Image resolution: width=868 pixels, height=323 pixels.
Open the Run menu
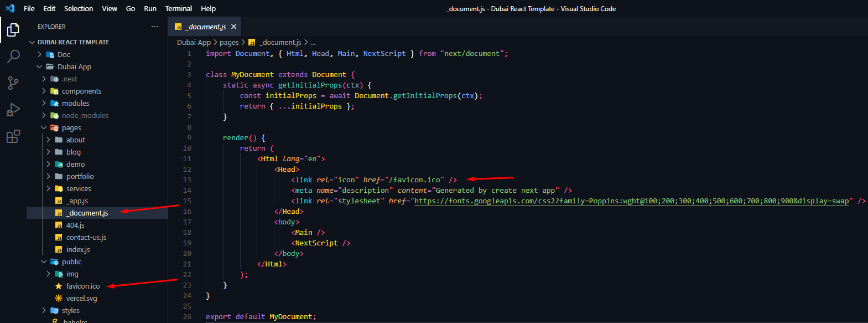pyautogui.click(x=150, y=8)
